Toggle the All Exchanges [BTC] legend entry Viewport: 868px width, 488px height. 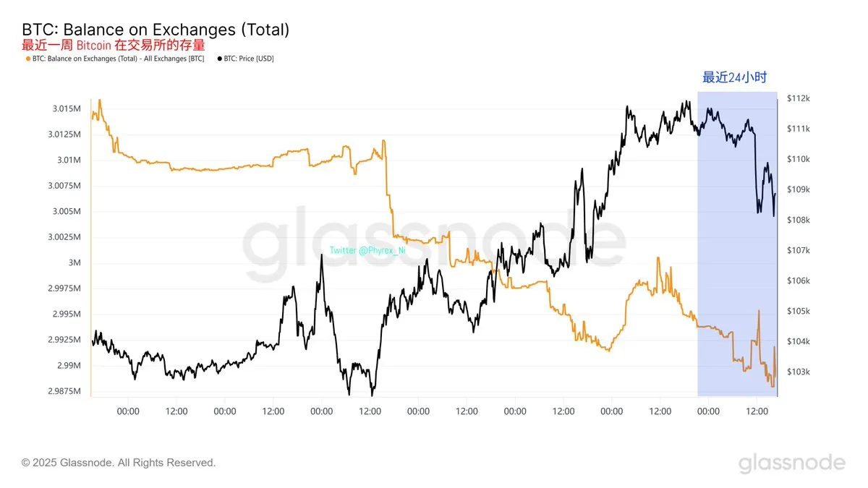[114, 58]
